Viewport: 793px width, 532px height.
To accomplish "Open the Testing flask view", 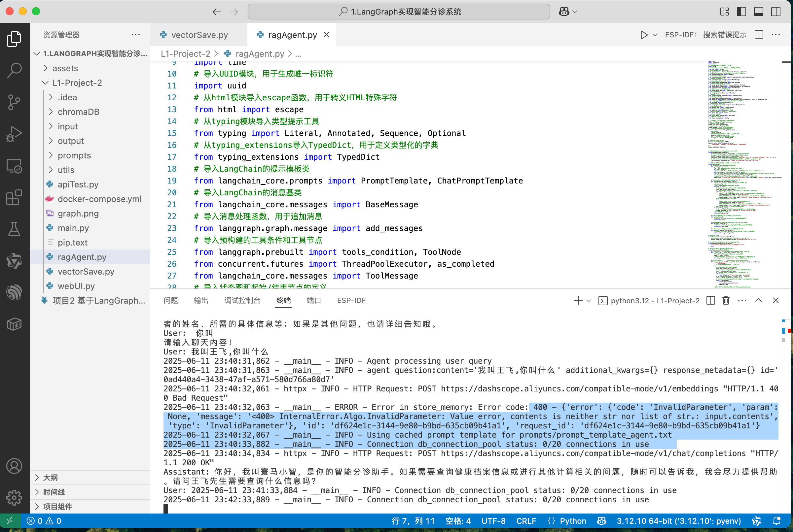I will (x=14, y=229).
